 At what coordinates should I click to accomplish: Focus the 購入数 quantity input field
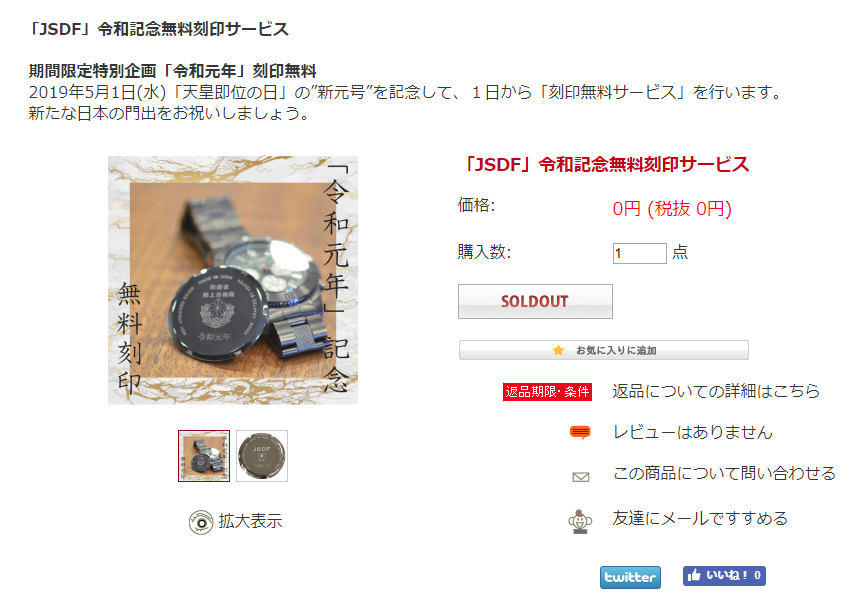[639, 253]
